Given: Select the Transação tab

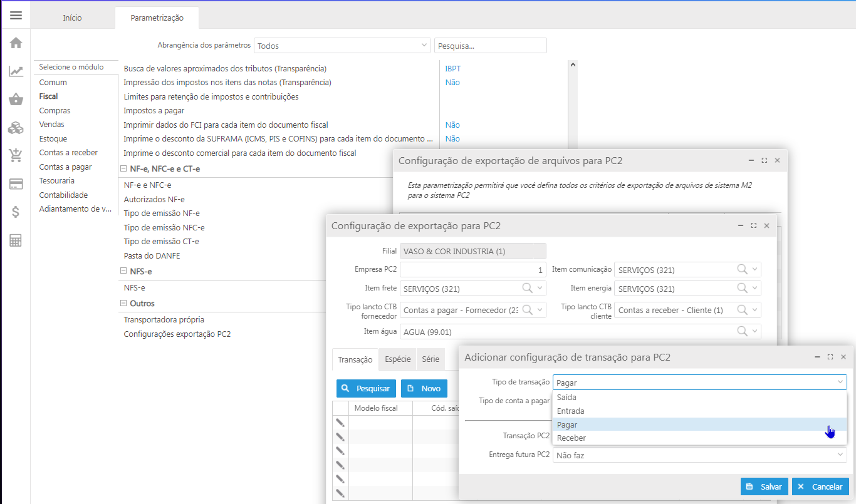Looking at the screenshot, I should (x=355, y=359).
